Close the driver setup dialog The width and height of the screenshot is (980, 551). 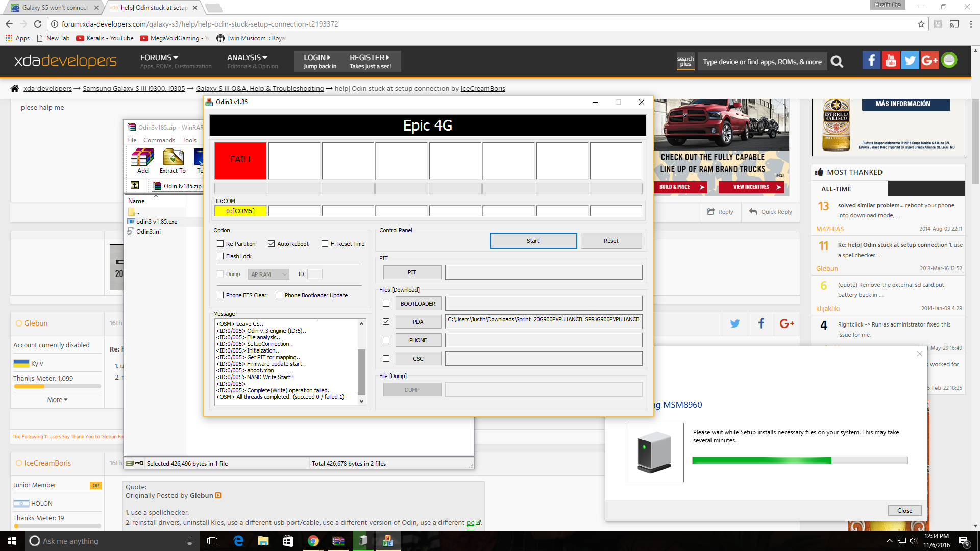pyautogui.click(x=904, y=511)
